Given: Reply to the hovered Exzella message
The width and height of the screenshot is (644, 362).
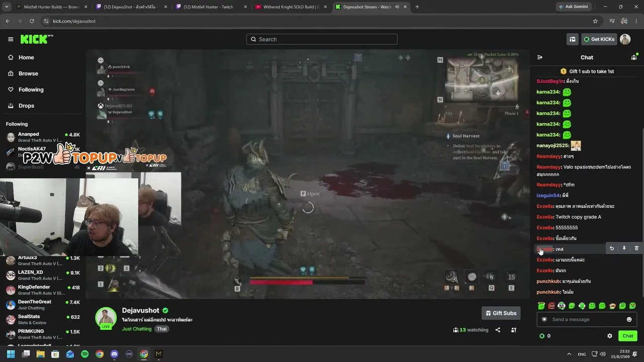Looking at the screenshot, I should click(x=612, y=248).
